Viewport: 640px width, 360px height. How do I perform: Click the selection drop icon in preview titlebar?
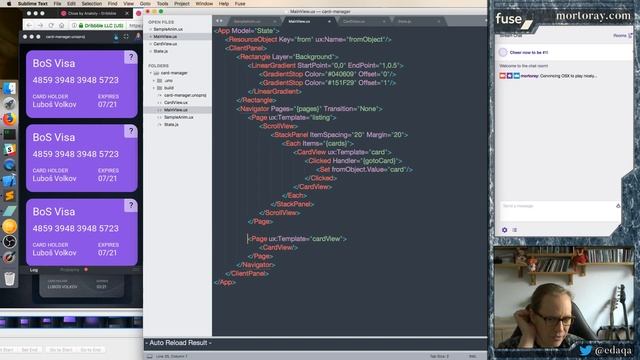click(x=116, y=37)
